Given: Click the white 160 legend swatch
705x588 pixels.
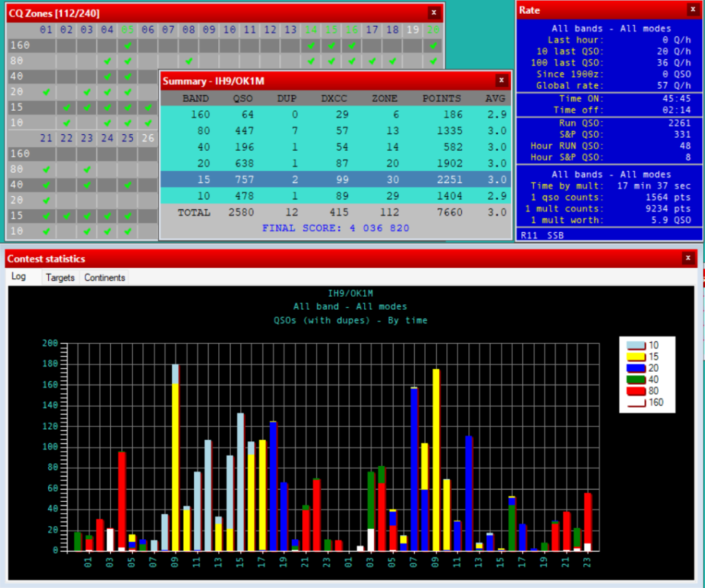Looking at the screenshot, I should point(635,402).
